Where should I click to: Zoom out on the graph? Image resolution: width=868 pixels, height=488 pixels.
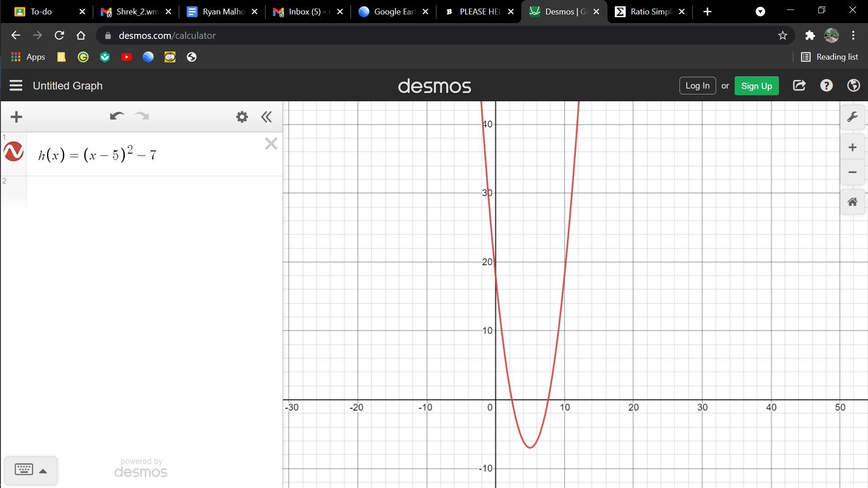(852, 172)
